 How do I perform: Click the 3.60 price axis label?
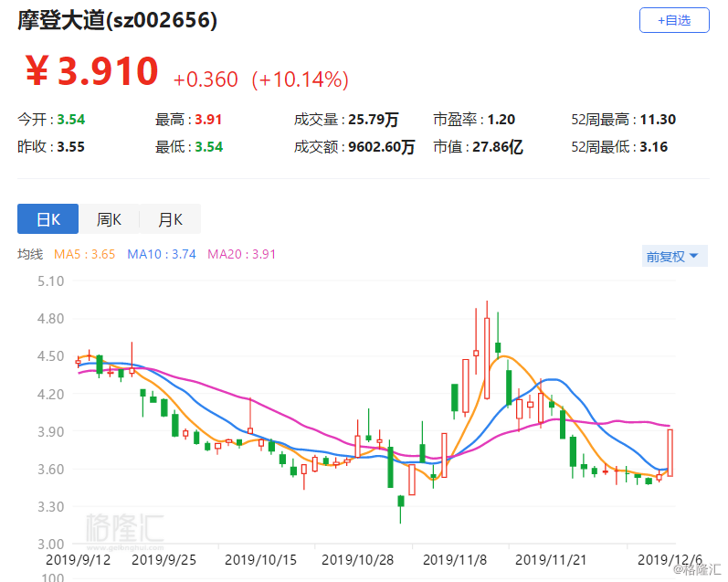50,469
